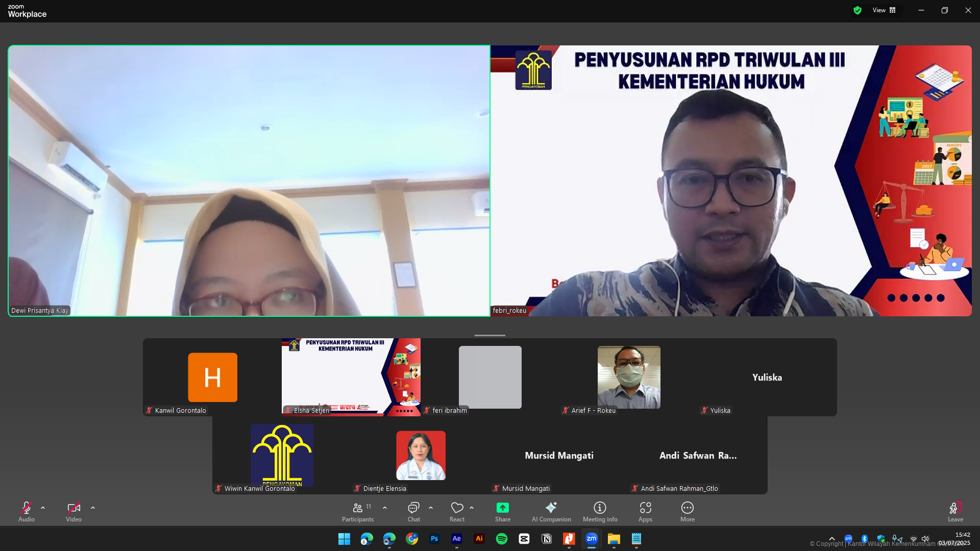The width and height of the screenshot is (980, 551).
Task: Expand video options chevron
Action: [93, 508]
